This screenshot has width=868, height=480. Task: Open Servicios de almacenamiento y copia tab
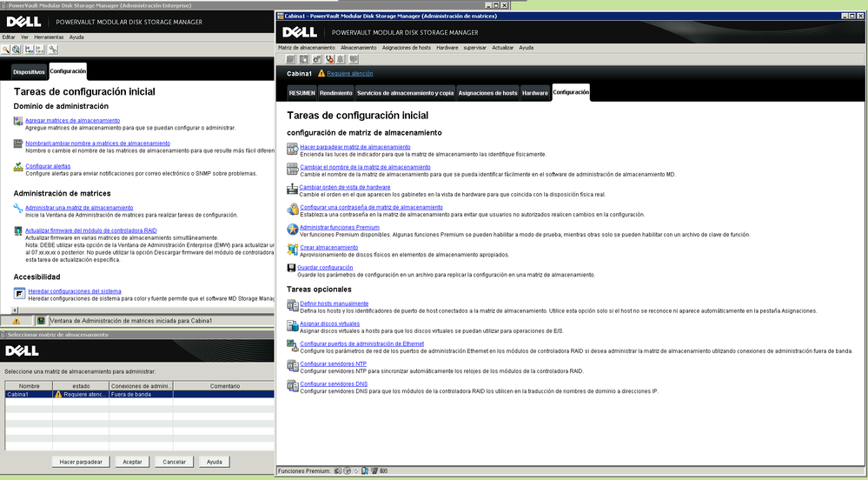tap(405, 93)
